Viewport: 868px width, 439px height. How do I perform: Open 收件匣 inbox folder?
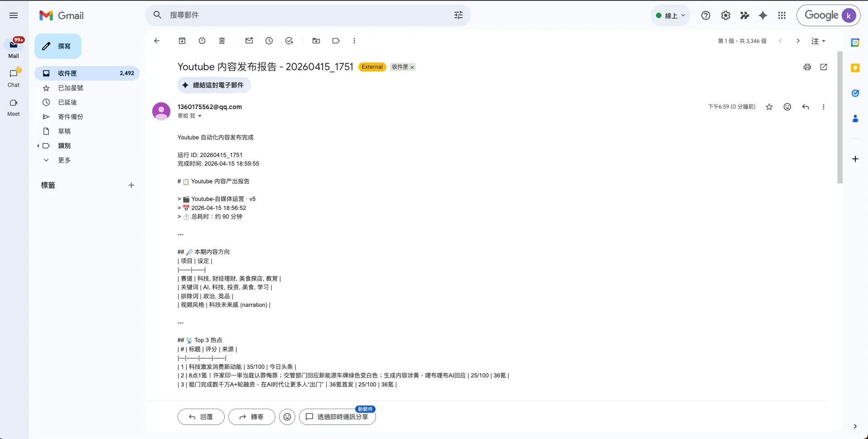(87, 73)
